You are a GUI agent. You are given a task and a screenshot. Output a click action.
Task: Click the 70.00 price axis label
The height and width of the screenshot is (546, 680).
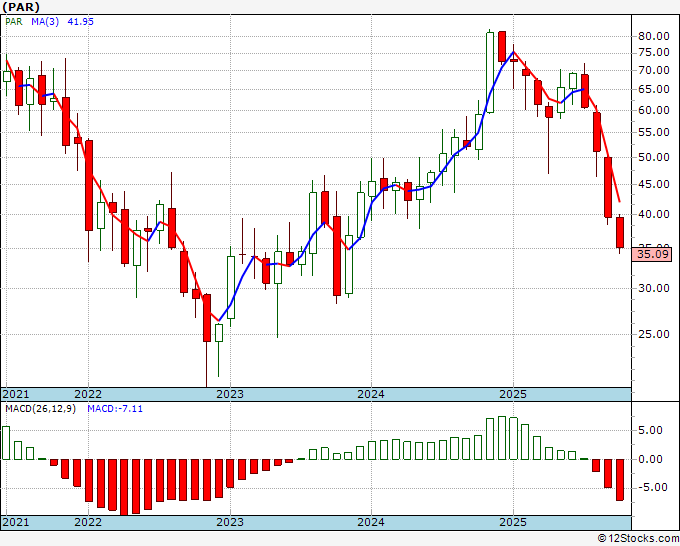tap(654, 70)
